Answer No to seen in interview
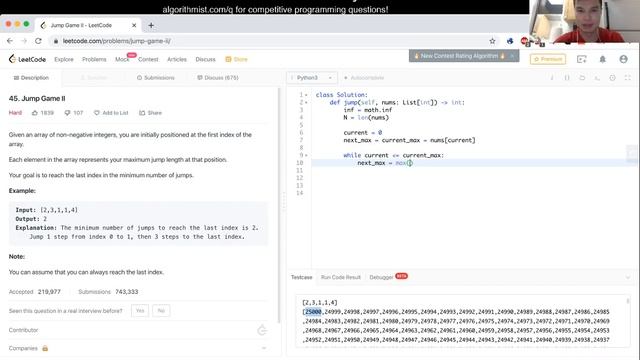The image size is (640, 360). point(161,311)
